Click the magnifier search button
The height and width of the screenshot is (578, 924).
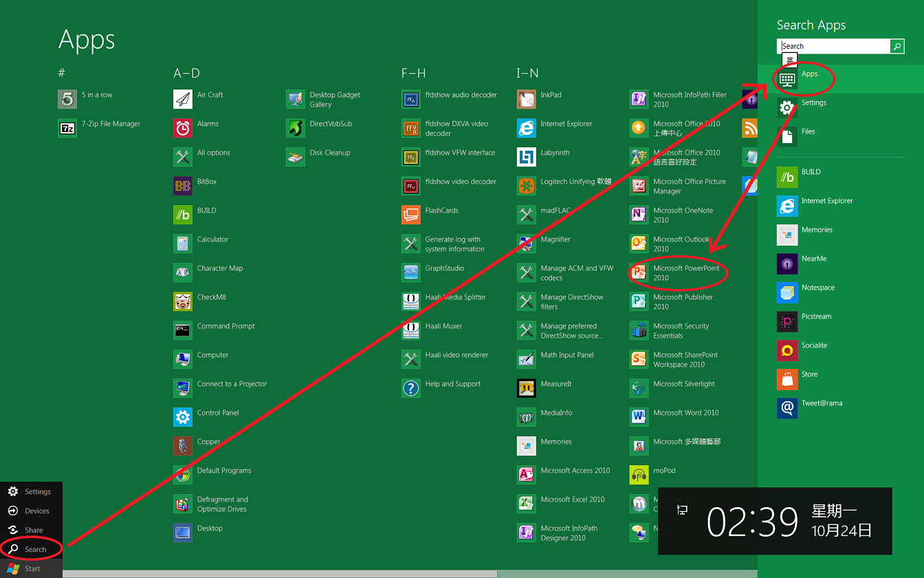pos(897,46)
